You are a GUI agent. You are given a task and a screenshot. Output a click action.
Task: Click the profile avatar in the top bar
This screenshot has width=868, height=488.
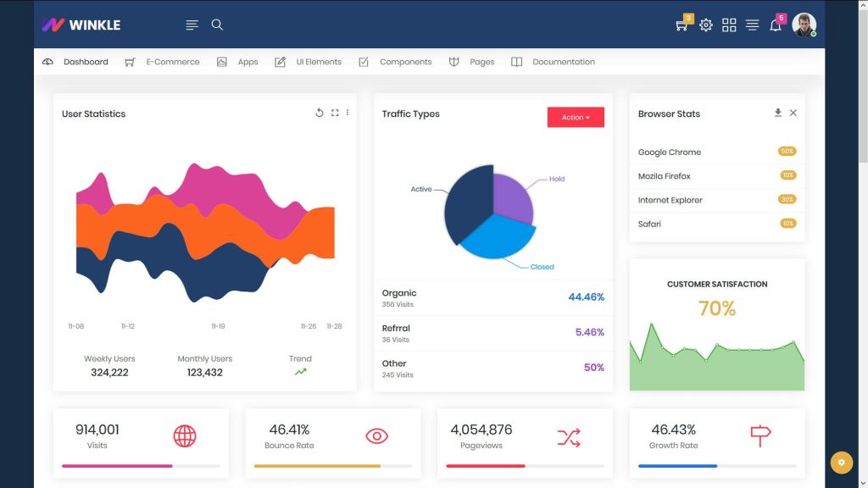[804, 25]
